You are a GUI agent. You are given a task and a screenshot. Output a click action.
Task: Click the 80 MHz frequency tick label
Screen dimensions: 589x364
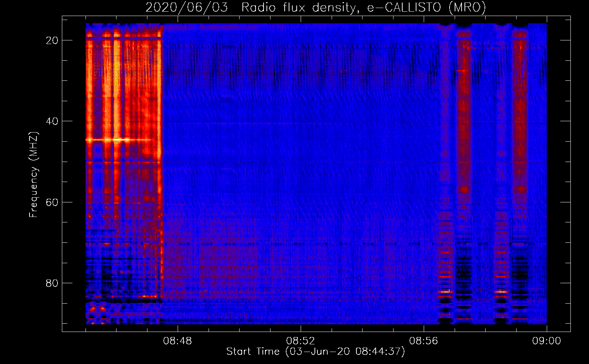(x=52, y=283)
